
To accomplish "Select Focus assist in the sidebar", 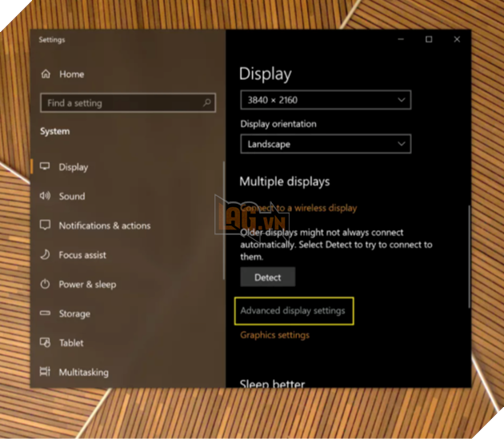I will (x=82, y=255).
